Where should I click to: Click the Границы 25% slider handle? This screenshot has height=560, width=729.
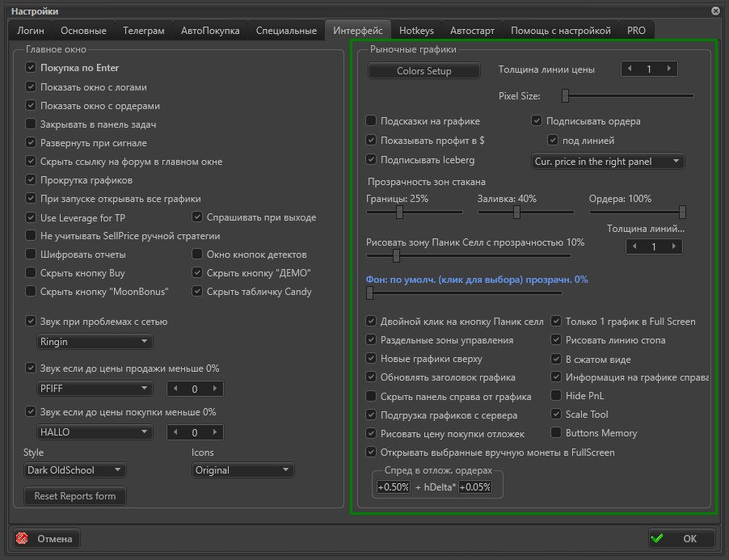pos(399,213)
